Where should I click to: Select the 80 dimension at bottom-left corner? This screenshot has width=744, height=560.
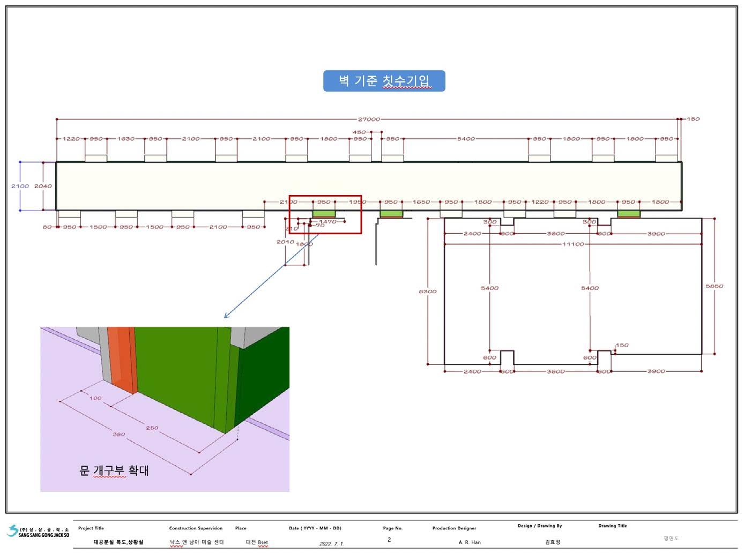tap(47, 227)
